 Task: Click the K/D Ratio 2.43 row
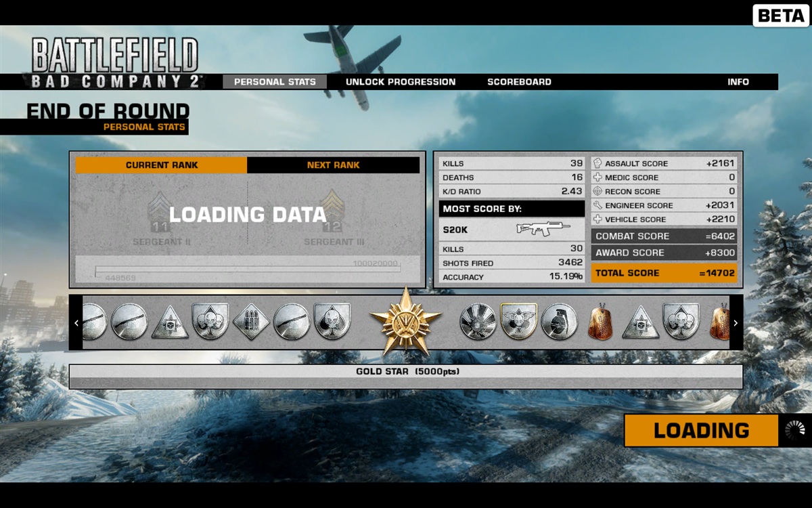point(512,192)
